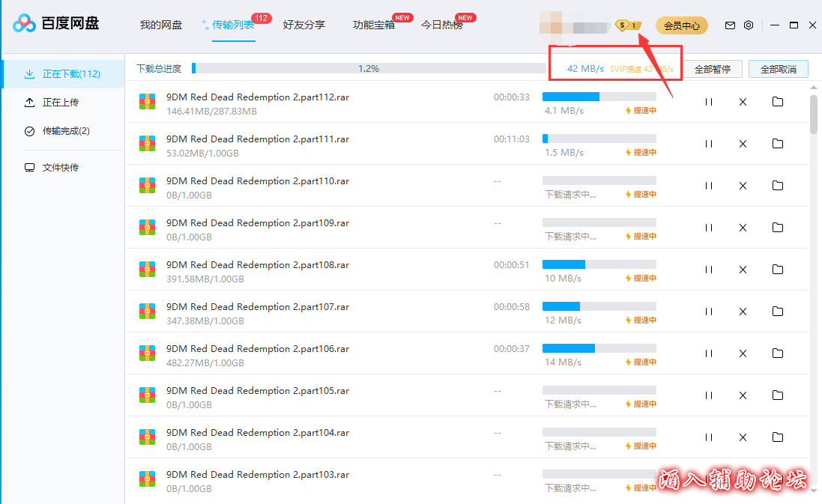The image size is (822, 504).
Task: Pause download of part107.rar
Action: [708, 312]
